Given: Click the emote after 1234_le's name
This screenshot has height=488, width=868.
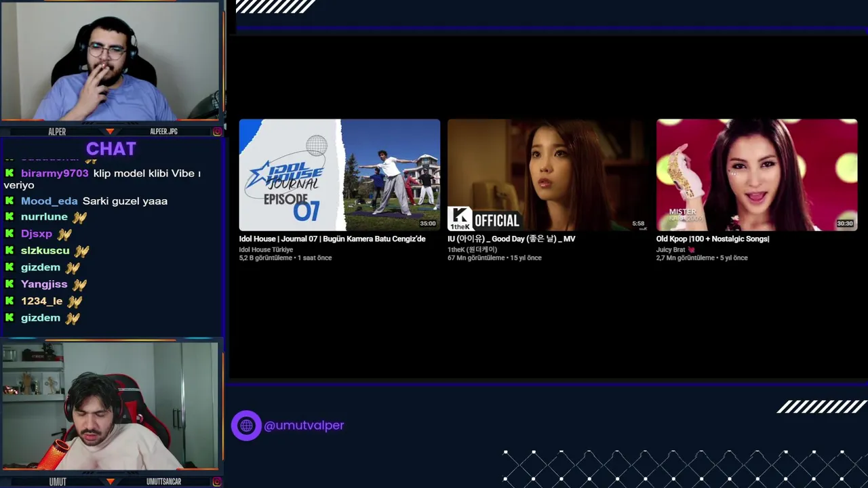Looking at the screenshot, I should click(x=75, y=302).
